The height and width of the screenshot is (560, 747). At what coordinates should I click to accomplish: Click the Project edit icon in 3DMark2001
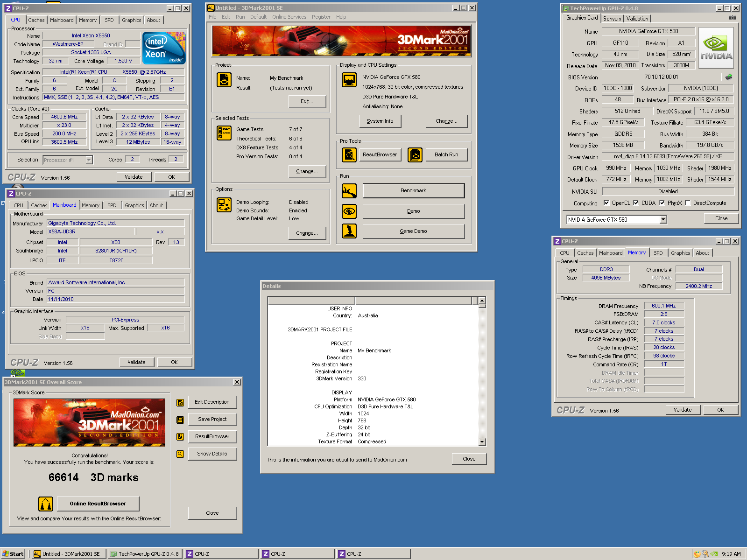click(x=224, y=80)
